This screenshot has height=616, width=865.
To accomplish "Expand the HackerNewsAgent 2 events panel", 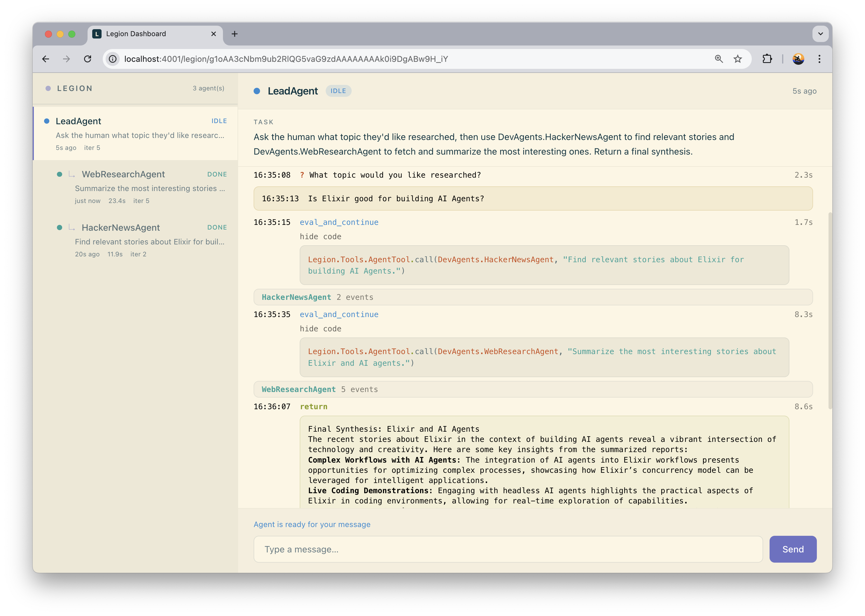I will (317, 297).
